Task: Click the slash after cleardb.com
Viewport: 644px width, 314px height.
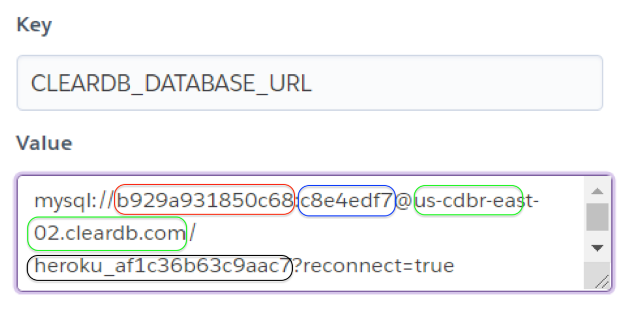Action: (192, 234)
